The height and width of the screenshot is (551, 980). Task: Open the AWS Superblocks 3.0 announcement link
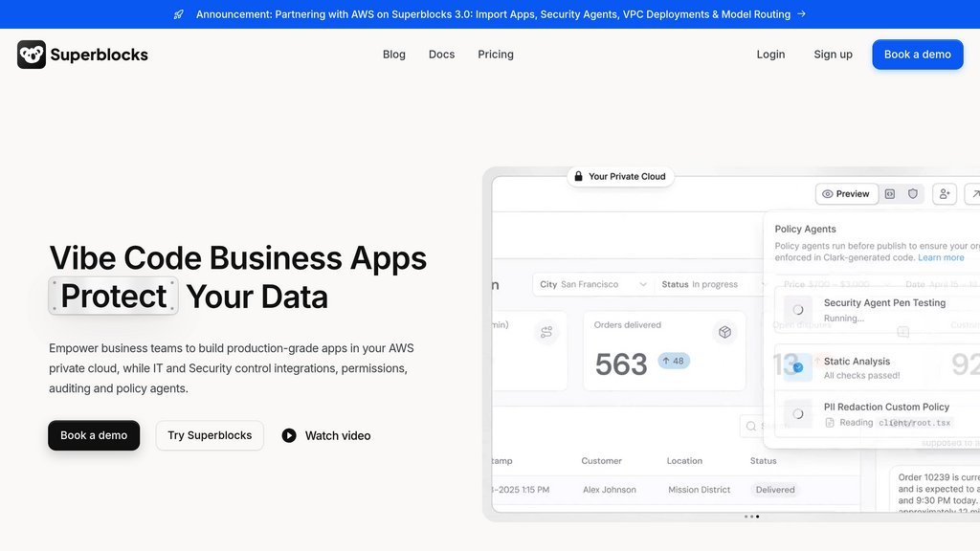[493, 13]
